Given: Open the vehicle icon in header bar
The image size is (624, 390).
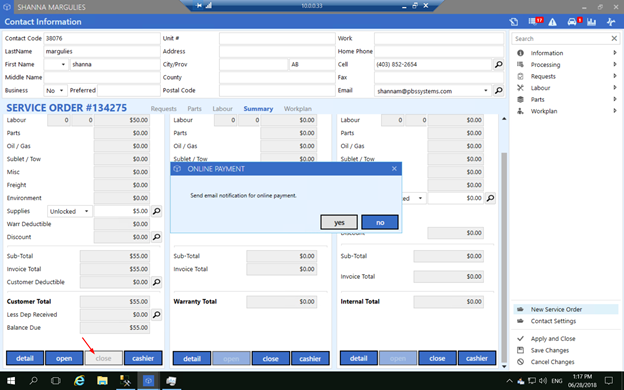Looking at the screenshot, I should [572, 22].
